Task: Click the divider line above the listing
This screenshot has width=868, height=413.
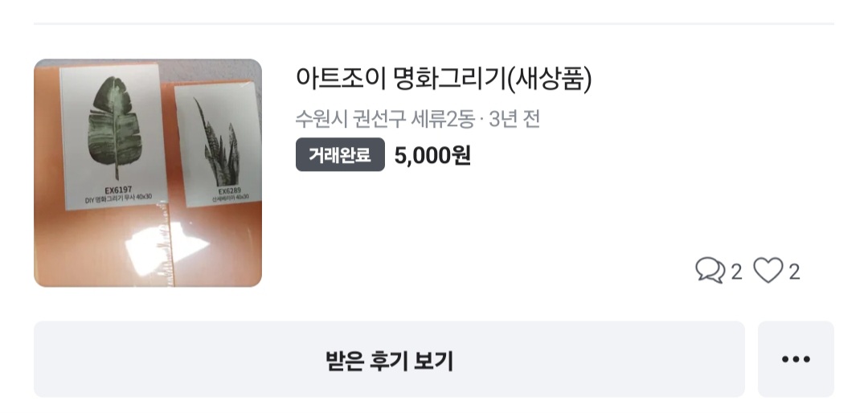Action: [434, 24]
